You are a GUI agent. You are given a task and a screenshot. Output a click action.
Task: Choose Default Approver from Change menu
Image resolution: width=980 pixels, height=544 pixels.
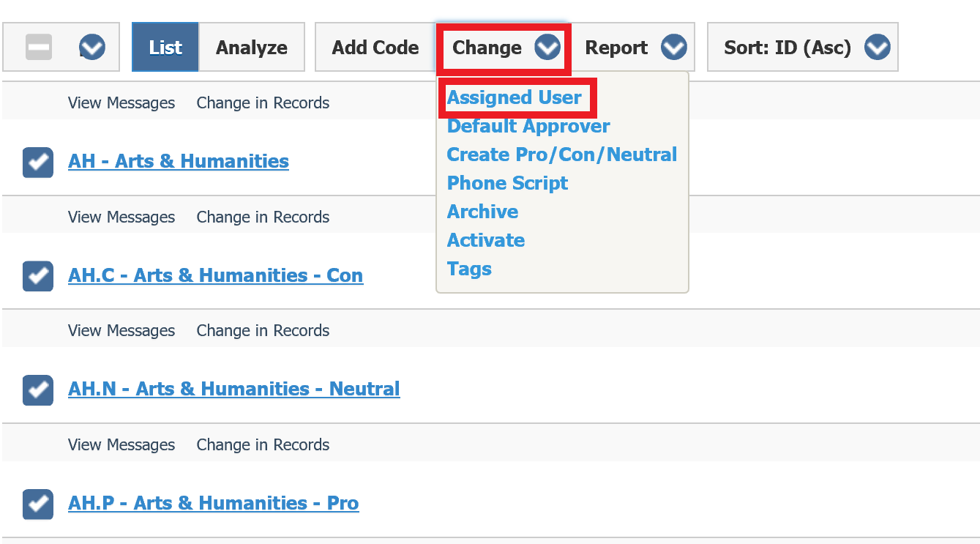(x=528, y=126)
